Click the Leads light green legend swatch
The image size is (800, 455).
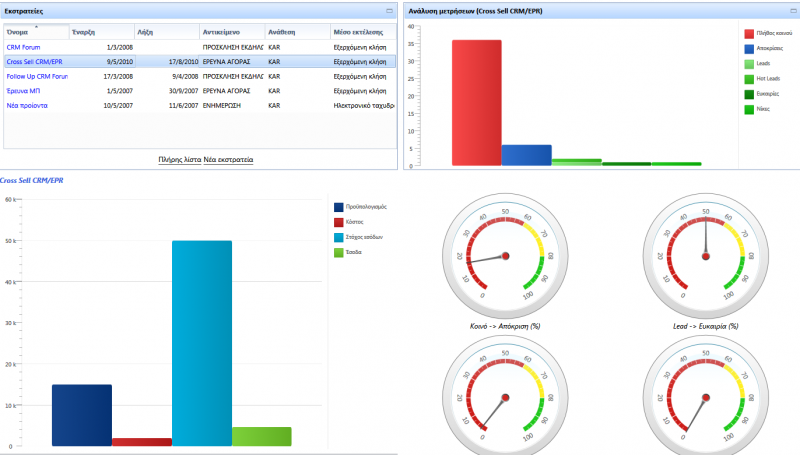(749, 64)
